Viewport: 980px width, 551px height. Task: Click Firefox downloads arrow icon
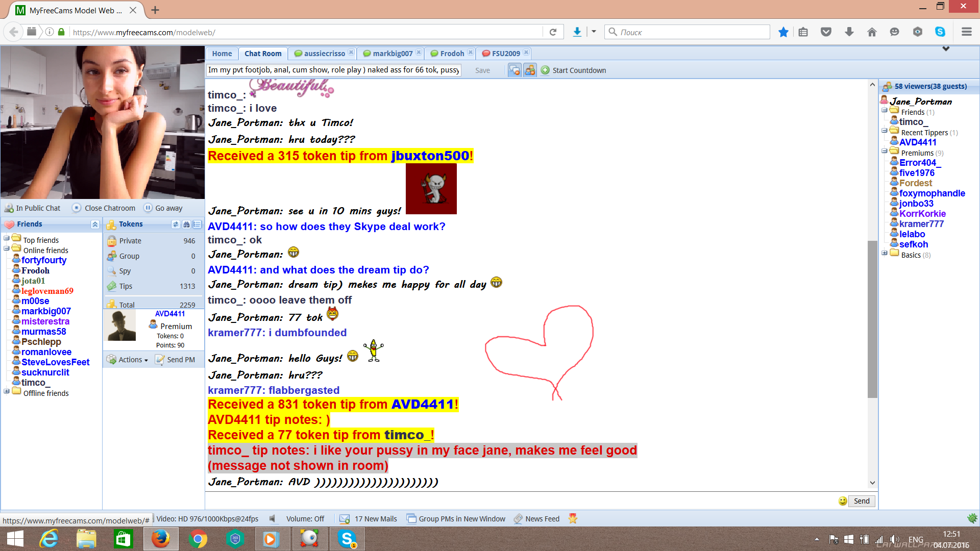(577, 32)
